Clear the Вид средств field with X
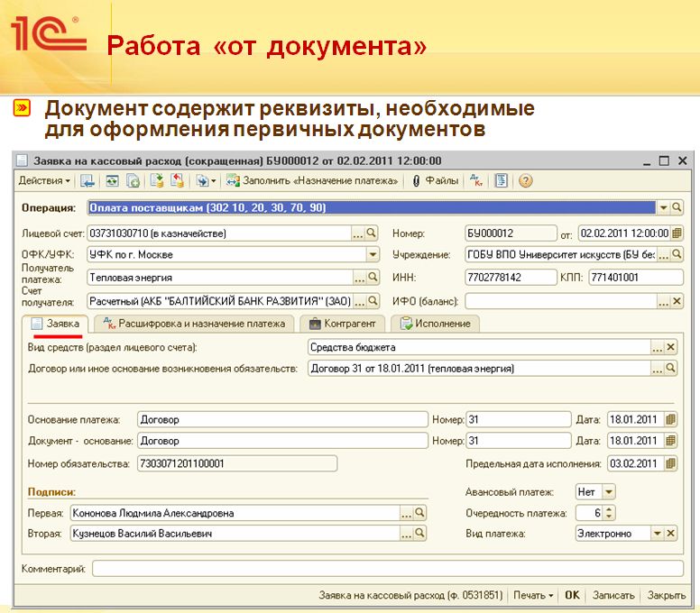The width and height of the screenshot is (700, 613). (x=670, y=347)
